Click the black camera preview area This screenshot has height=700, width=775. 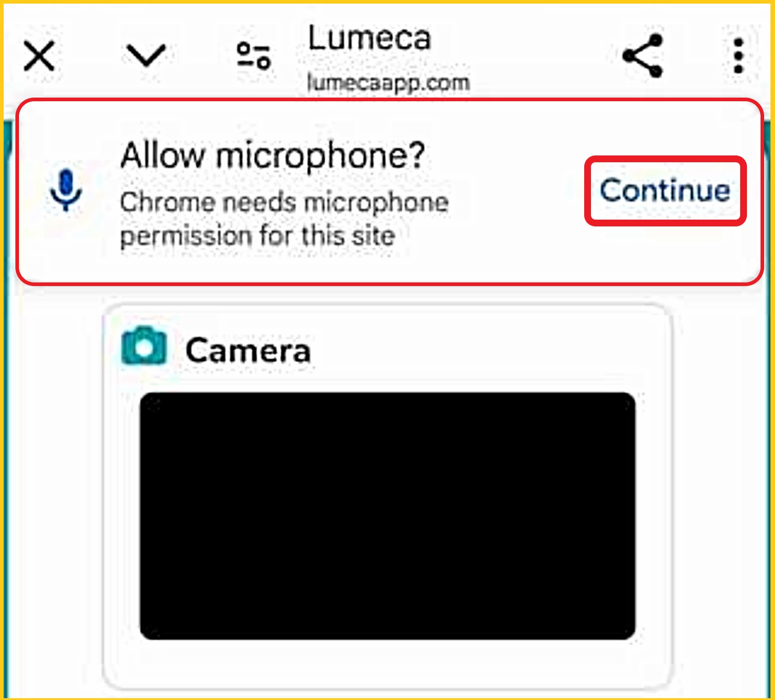click(x=387, y=516)
